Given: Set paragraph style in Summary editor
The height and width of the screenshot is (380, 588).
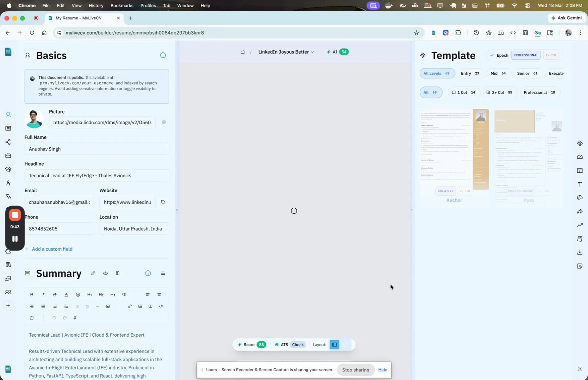Looking at the screenshot, I should 124,294.
